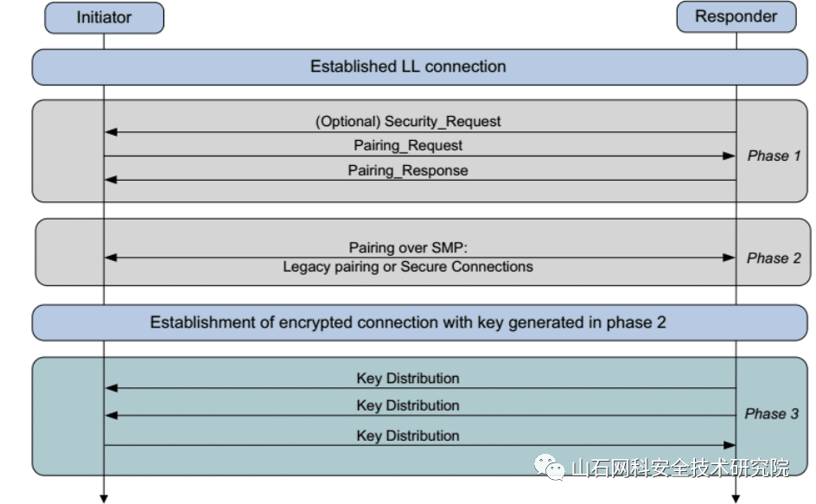
Task: Click the Pairing_Request message label
Action: click(407, 145)
